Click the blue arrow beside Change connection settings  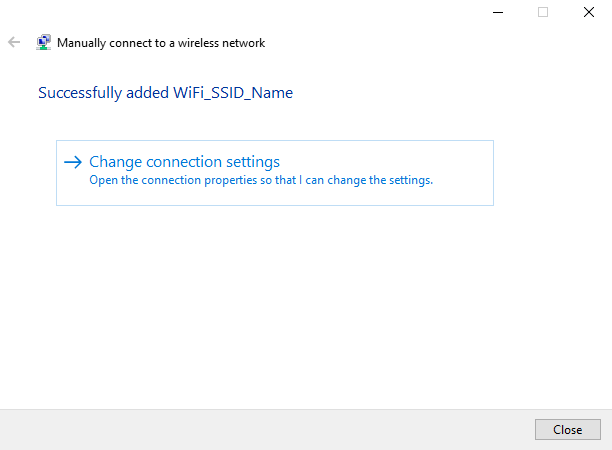(72, 162)
